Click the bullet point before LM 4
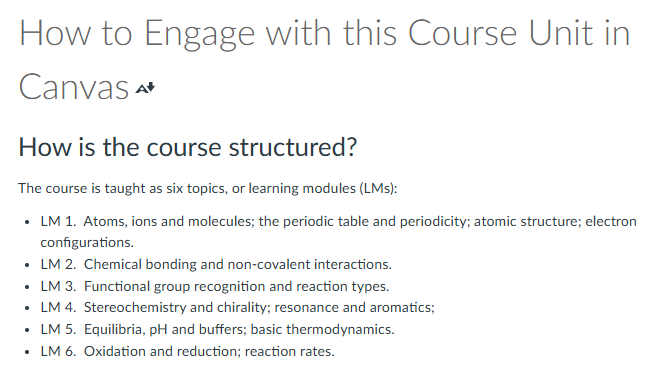Image resolution: width=668 pixels, height=379 pixels. coord(27,308)
